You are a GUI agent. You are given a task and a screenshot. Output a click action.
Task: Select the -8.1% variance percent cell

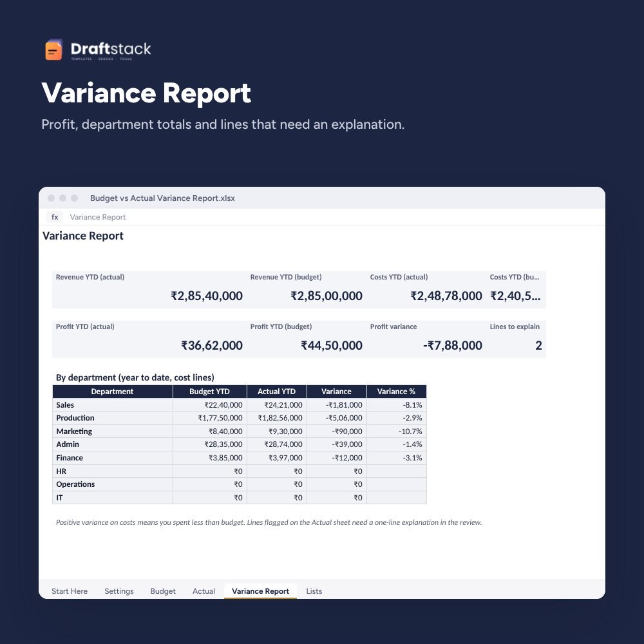click(x=396, y=405)
